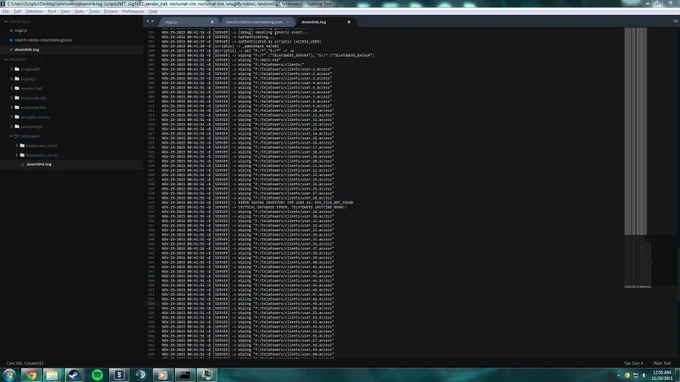Screen dimensions: 680x382
Task: Expand the telatowers_server subfolder
Action: [x=17, y=155]
